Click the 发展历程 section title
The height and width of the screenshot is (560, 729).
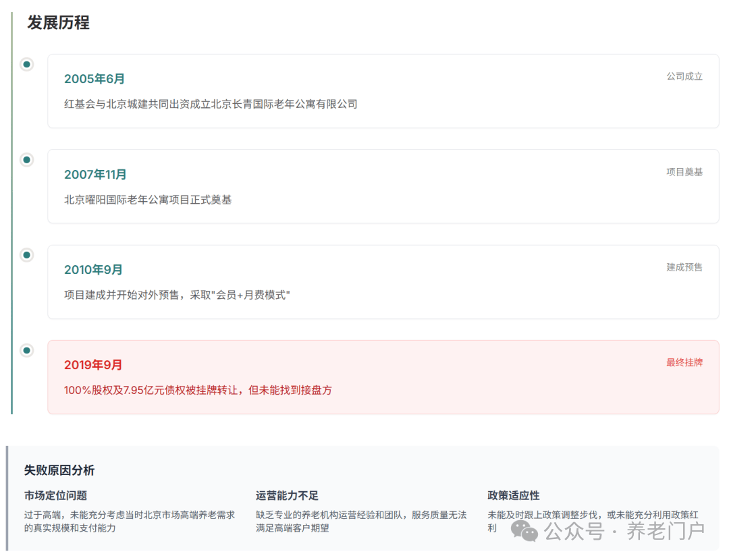click(58, 23)
